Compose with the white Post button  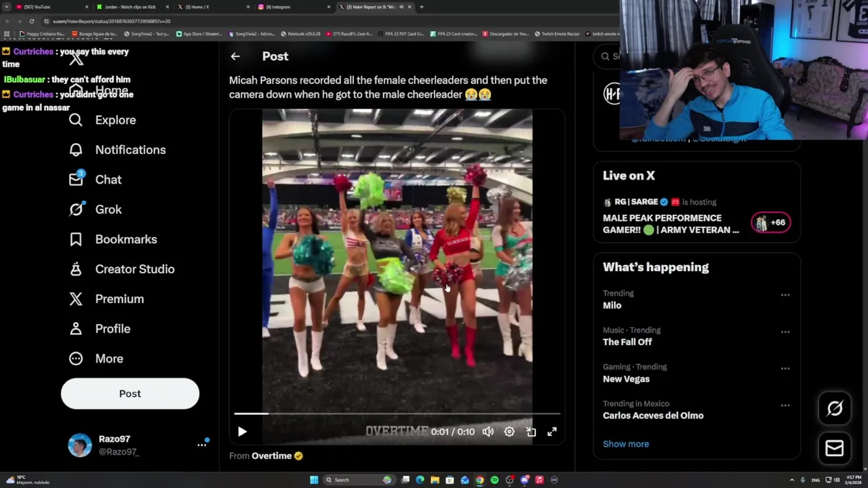[130, 394]
